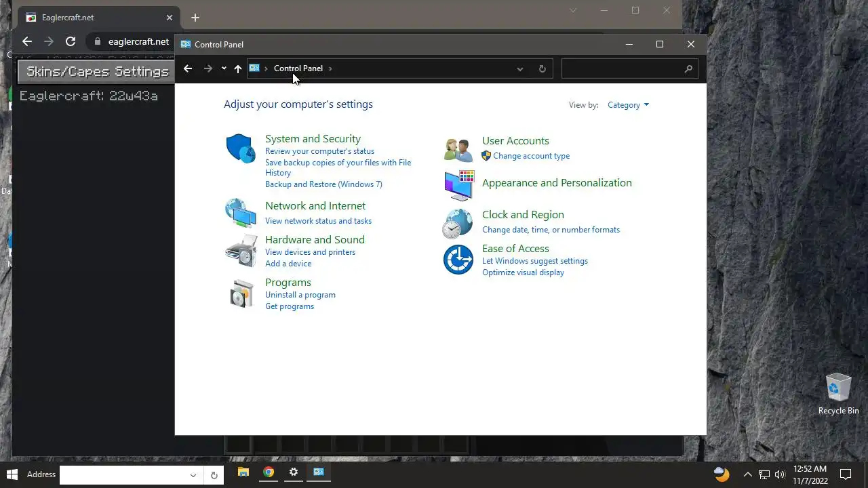Click View network status and tasks
Viewport: 868px width, 488px height.
(x=318, y=221)
